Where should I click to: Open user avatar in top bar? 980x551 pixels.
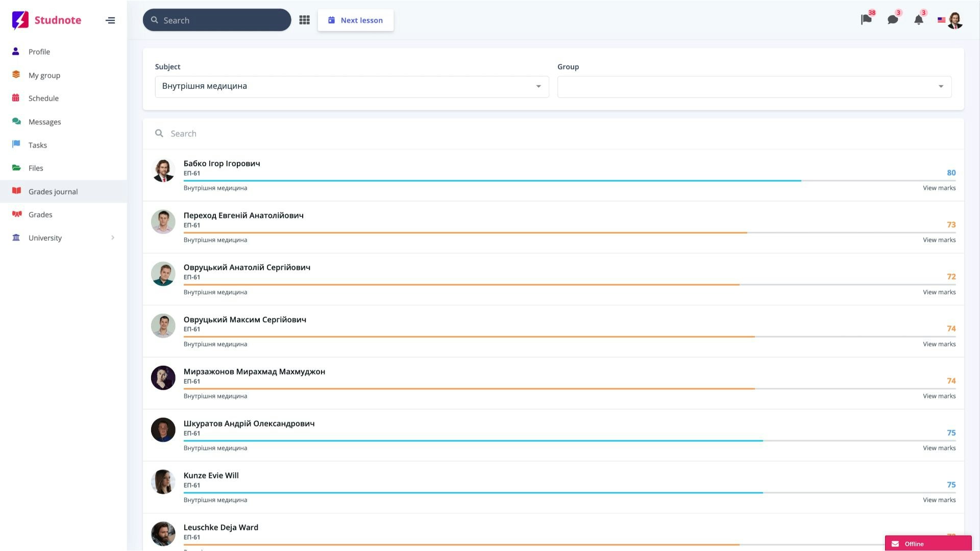click(955, 20)
